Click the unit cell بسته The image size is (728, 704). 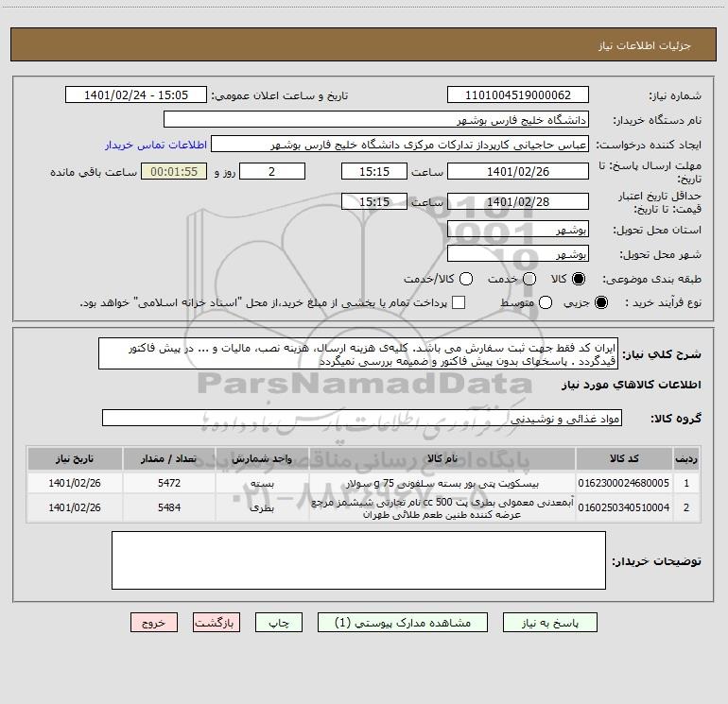click(262, 483)
